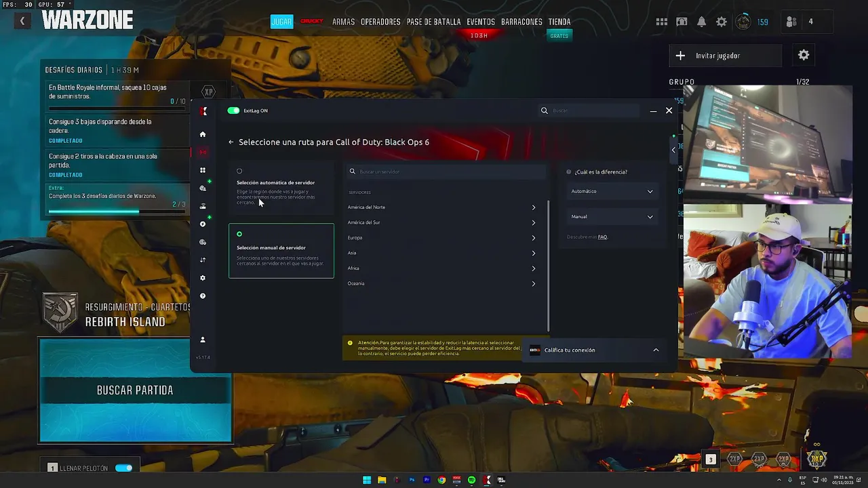Open group settings gear next to Invitar jugador
Viewport: 868px width, 488px height.
804,55
